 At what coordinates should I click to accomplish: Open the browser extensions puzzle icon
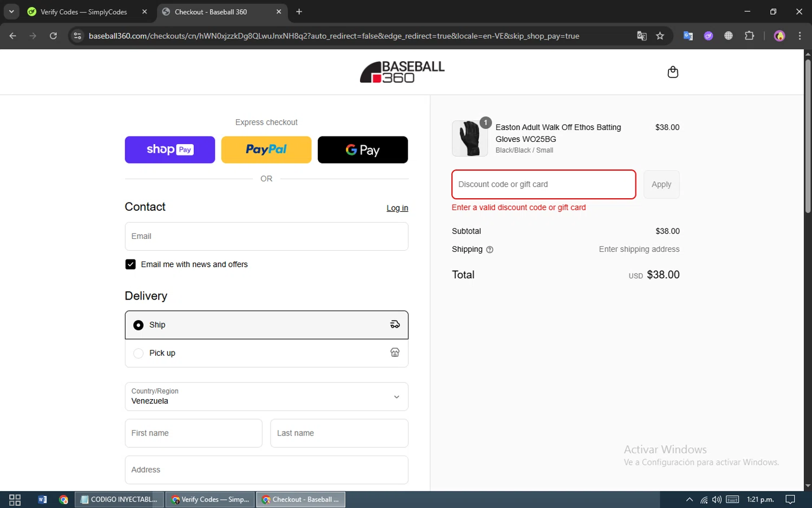pos(749,36)
